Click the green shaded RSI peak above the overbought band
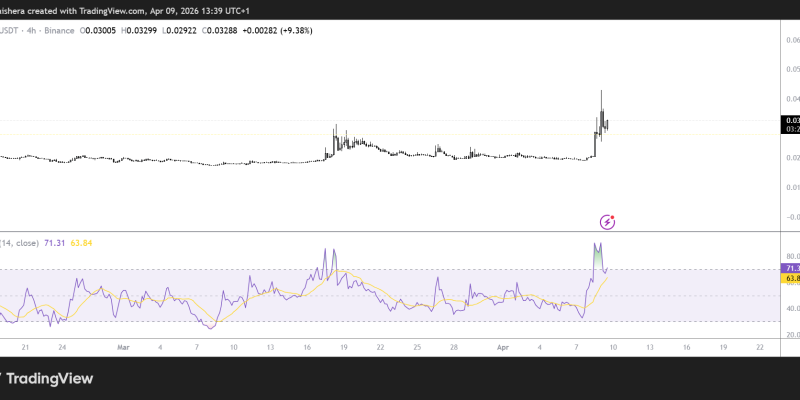 tap(597, 256)
